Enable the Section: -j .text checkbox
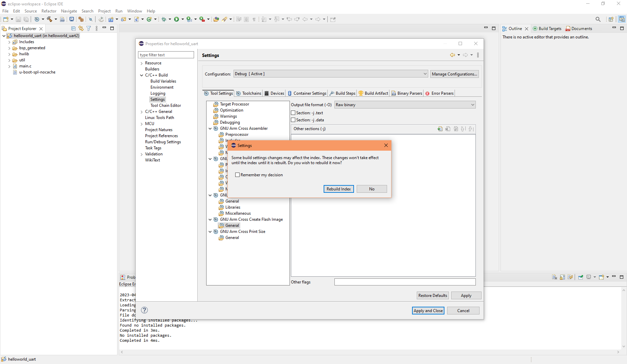The image size is (627, 364). (x=293, y=113)
